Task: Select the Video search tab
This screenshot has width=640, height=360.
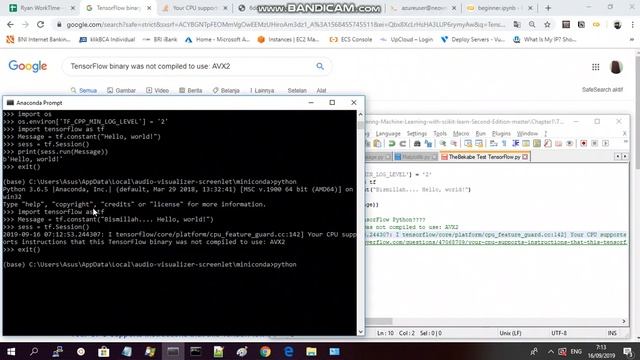Action: pyautogui.click(x=158, y=91)
